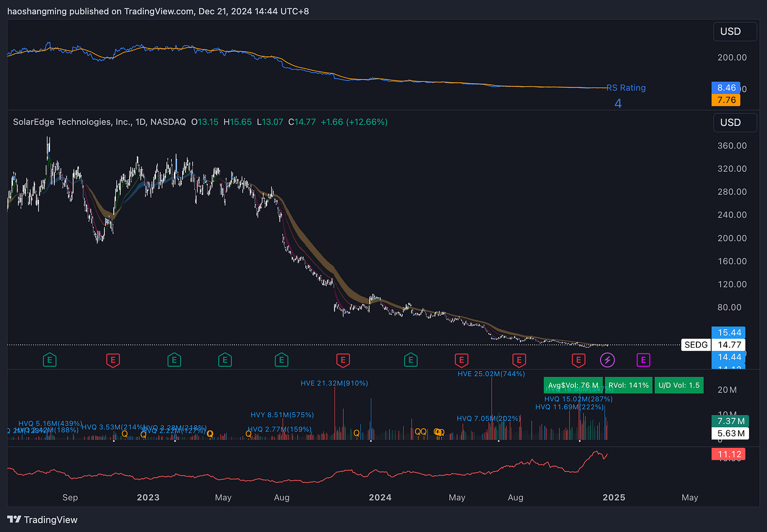Click the white 5.63 M volume tag
767x532 pixels.
pos(731,434)
